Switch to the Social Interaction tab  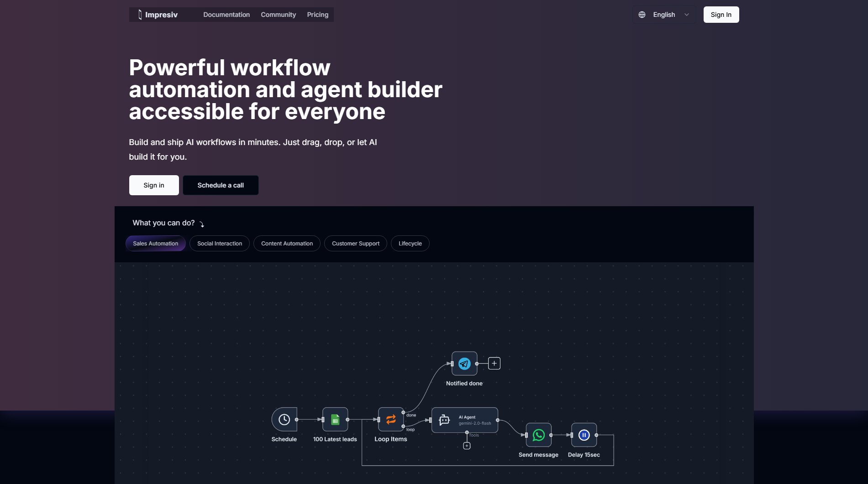point(220,244)
